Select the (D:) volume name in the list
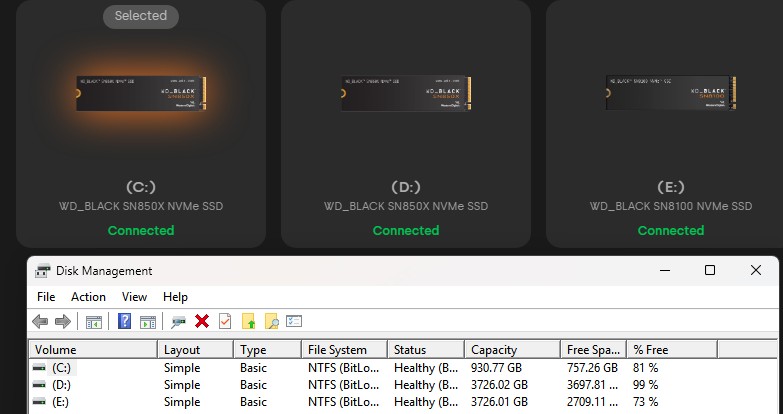This screenshot has height=414, width=783. pos(61,385)
